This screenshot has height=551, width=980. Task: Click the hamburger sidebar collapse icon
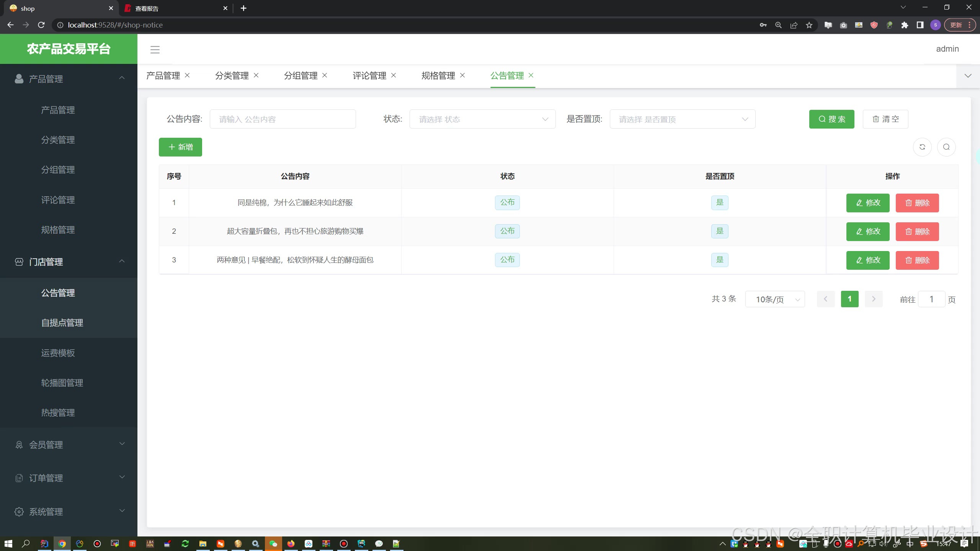point(155,49)
